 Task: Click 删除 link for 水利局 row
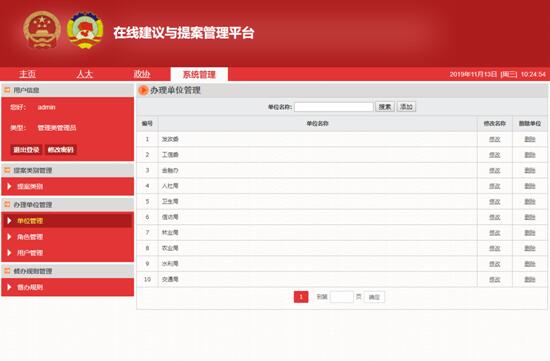530,264
